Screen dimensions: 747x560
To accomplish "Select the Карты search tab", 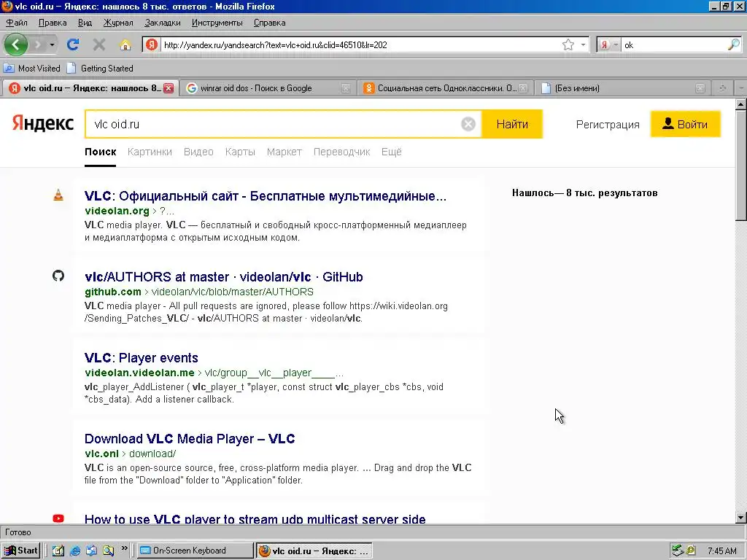I will pos(240,152).
